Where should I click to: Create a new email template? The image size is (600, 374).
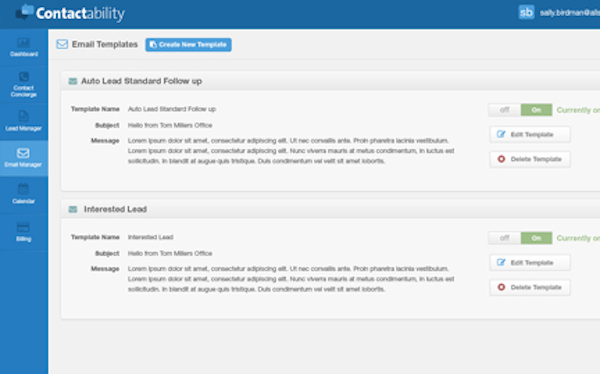point(188,44)
